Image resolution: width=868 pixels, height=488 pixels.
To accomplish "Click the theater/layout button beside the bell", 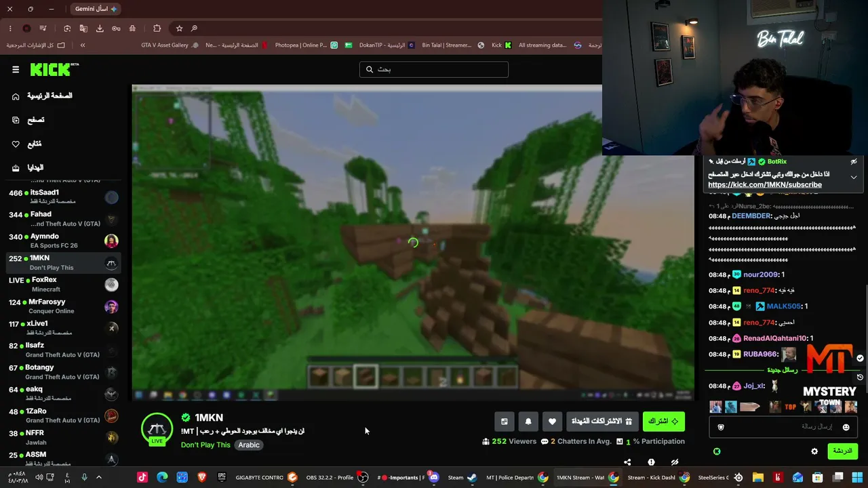I will [x=504, y=422].
